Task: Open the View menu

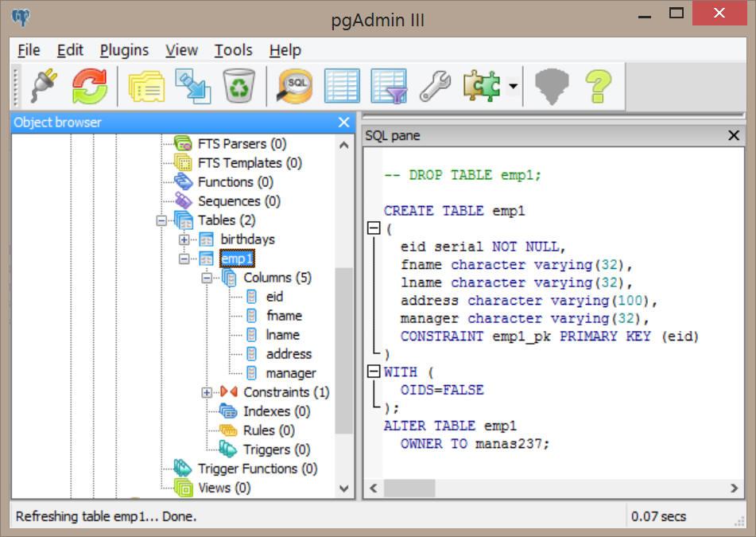Action: coord(182,50)
